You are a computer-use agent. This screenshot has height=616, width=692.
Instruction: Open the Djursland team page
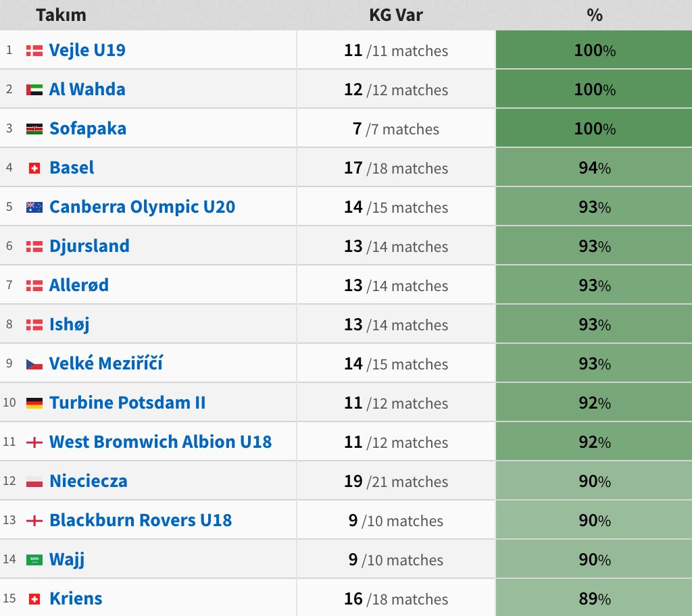click(x=90, y=247)
